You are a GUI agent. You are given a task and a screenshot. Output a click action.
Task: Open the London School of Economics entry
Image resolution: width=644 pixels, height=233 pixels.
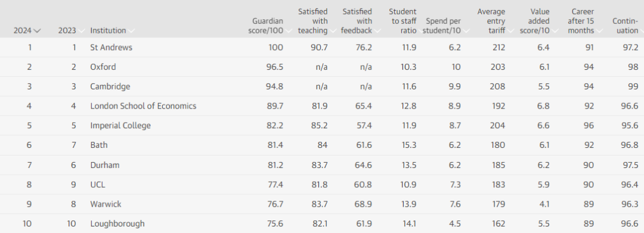click(143, 106)
